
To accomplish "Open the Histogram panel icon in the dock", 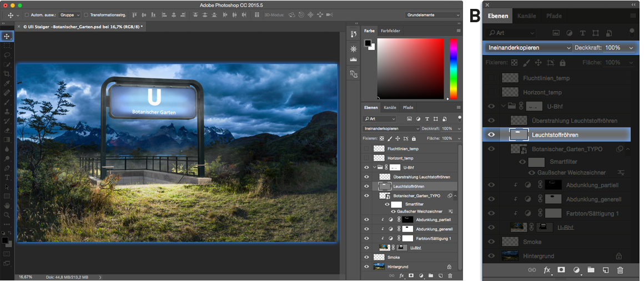I will [353, 59].
